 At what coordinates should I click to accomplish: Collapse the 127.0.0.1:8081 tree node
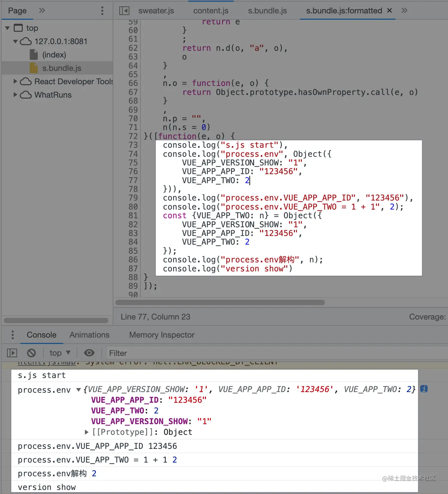pyautogui.click(x=15, y=41)
